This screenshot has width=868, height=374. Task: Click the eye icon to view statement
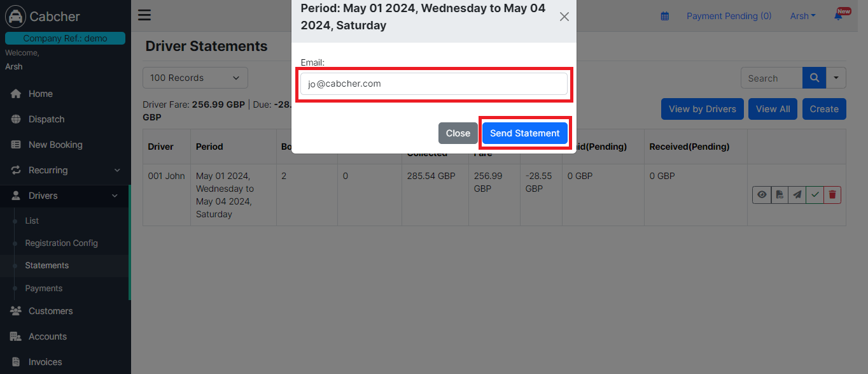(762, 195)
